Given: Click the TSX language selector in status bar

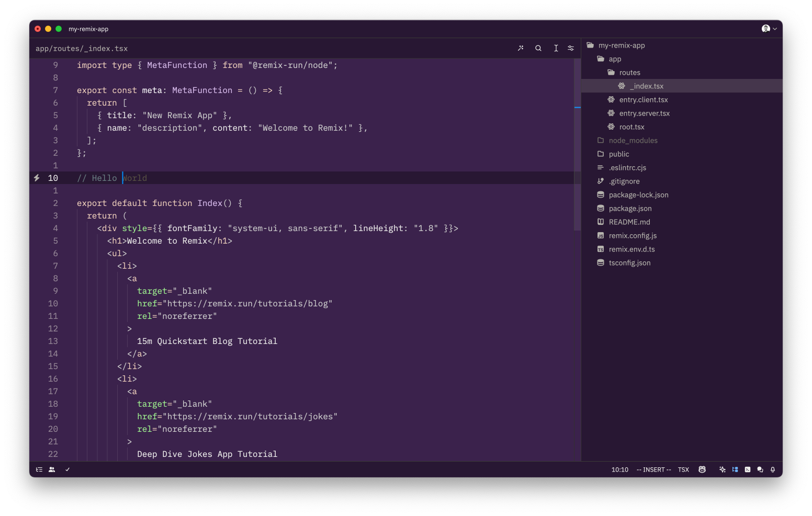Looking at the screenshot, I should coord(683,469).
